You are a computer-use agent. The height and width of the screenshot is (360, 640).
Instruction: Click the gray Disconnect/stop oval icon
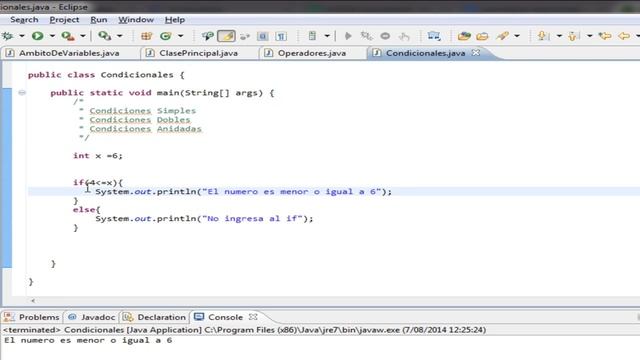(385, 36)
